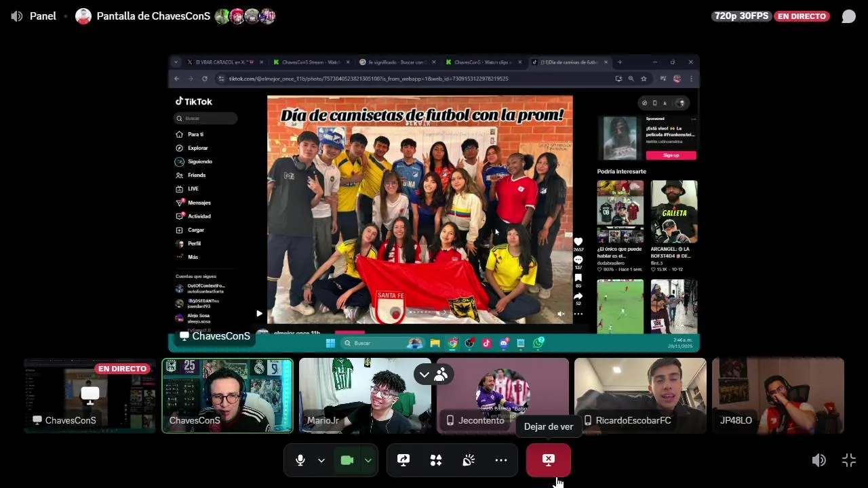
Task: Adjust the stream volume speaker icon
Action: 819,460
